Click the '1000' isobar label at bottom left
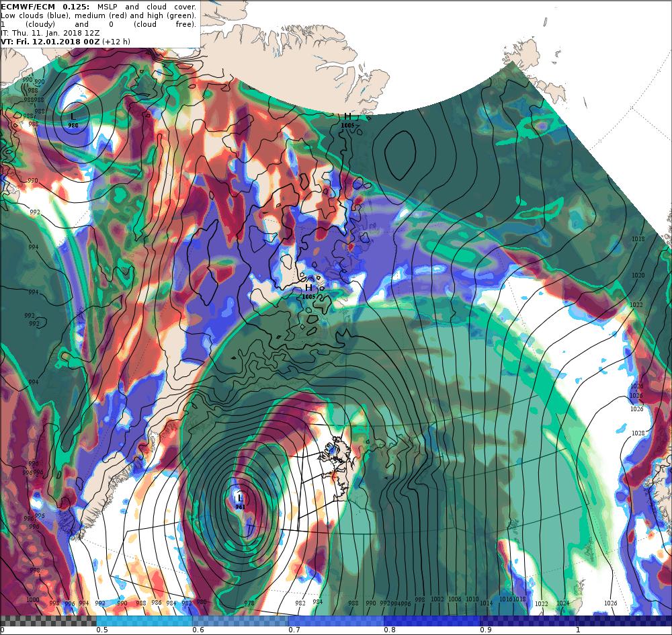 click(33, 600)
